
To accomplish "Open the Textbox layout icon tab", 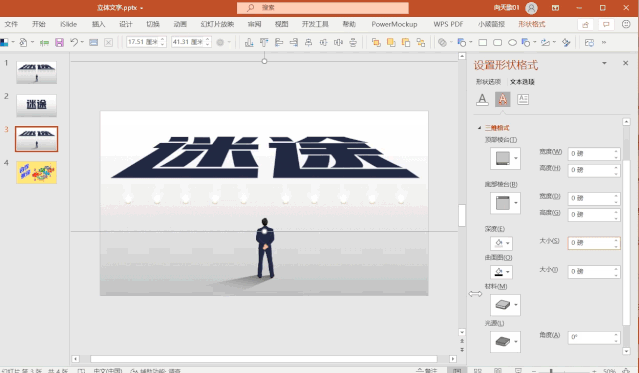I will point(523,99).
